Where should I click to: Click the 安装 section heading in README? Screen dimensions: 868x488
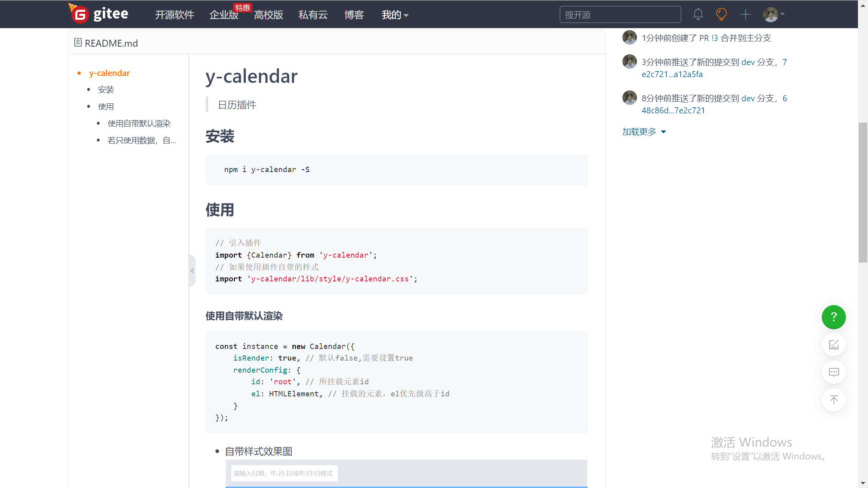pos(220,136)
